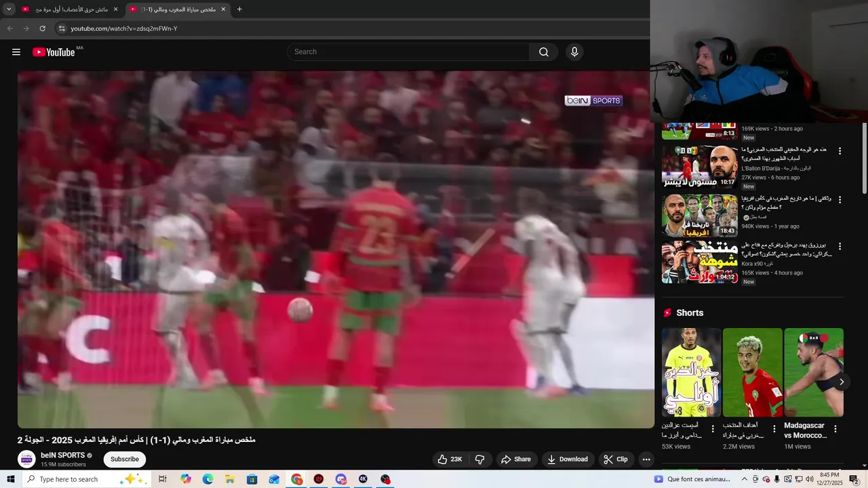Screen dimensions: 868x488
Task: Open the beIN SPORTS channel name link
Action: (62, 455)
